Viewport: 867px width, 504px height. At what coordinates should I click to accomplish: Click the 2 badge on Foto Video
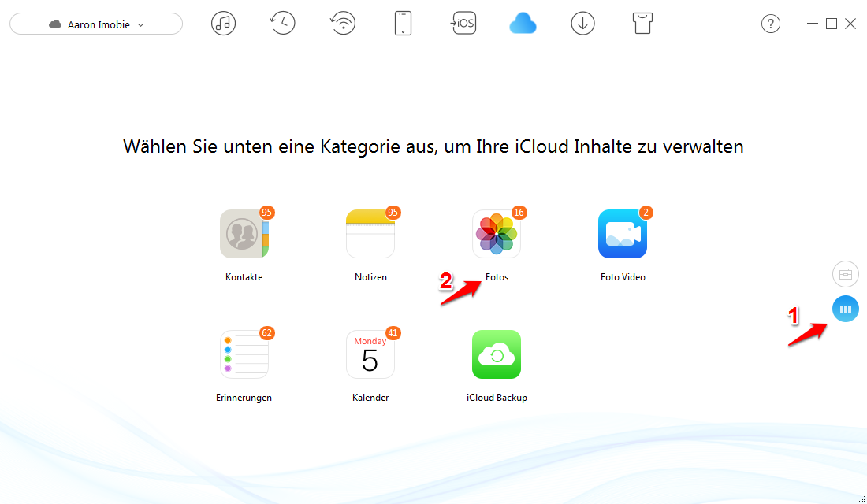(646, 213)
